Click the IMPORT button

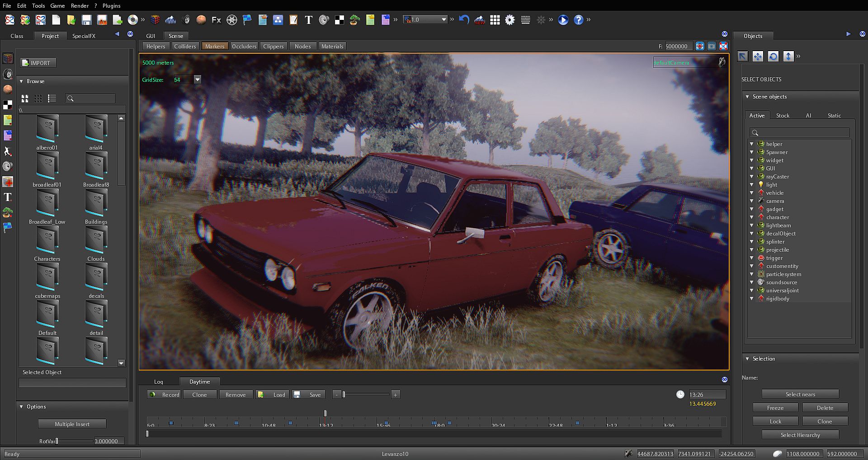click(x=39, y=63)
